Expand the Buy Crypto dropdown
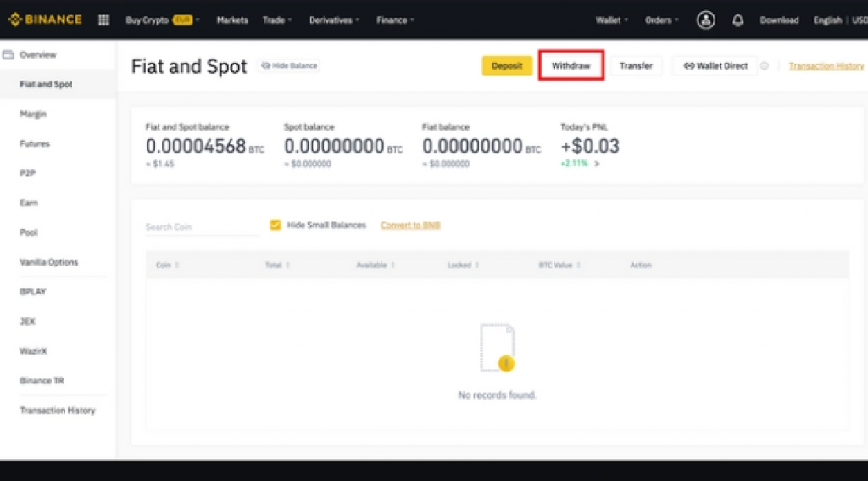The image size is (868, 481). [x=163, y=20]
